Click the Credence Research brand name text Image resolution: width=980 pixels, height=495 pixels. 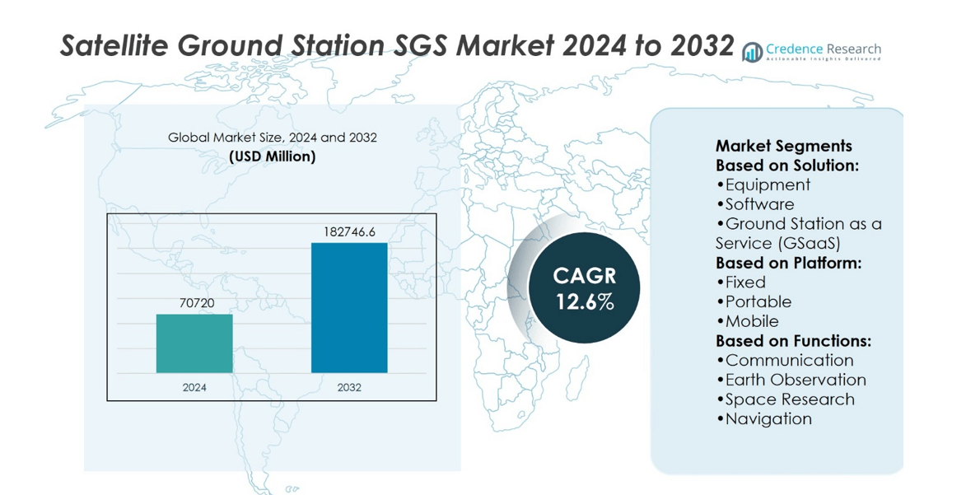tap(823, 49)
